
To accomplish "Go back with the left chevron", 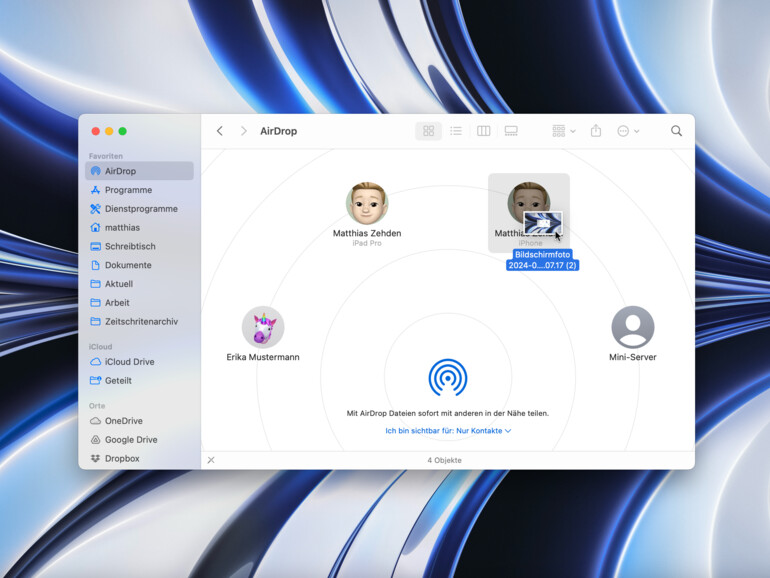I will tap(220, 131).
